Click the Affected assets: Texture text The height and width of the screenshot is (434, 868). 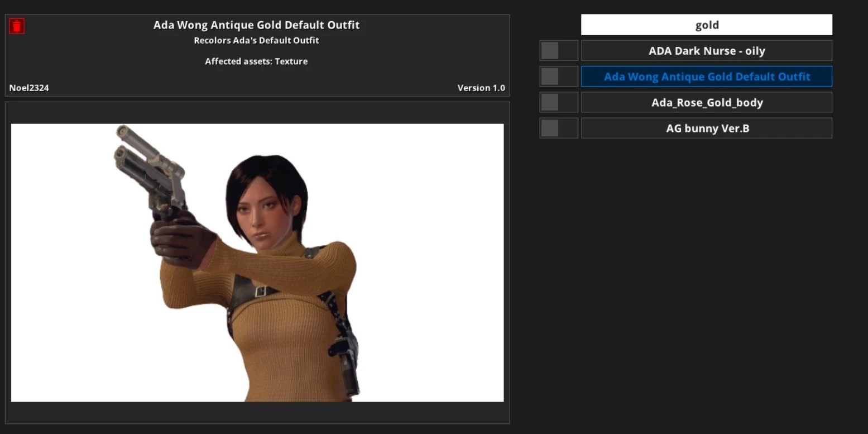[x=256, y=61]
